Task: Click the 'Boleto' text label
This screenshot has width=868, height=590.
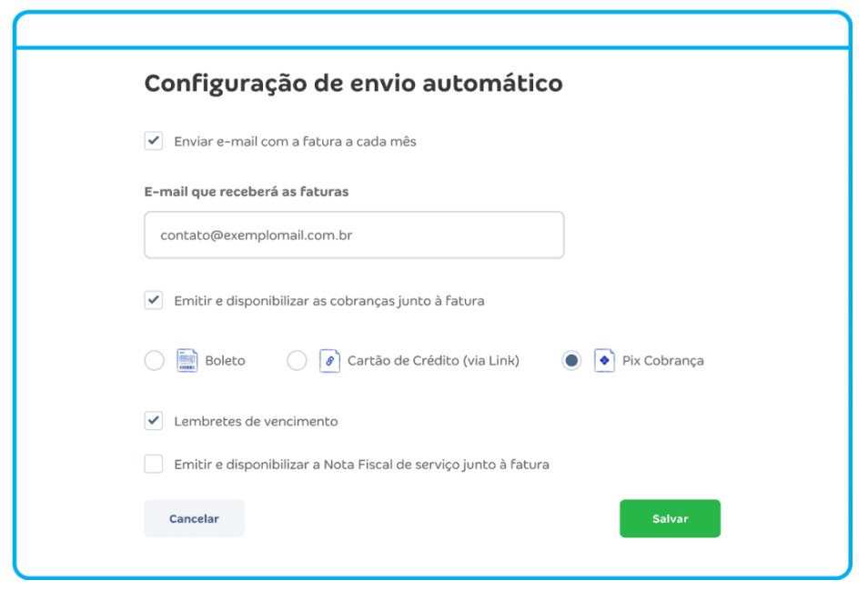Action: point(225,361)
